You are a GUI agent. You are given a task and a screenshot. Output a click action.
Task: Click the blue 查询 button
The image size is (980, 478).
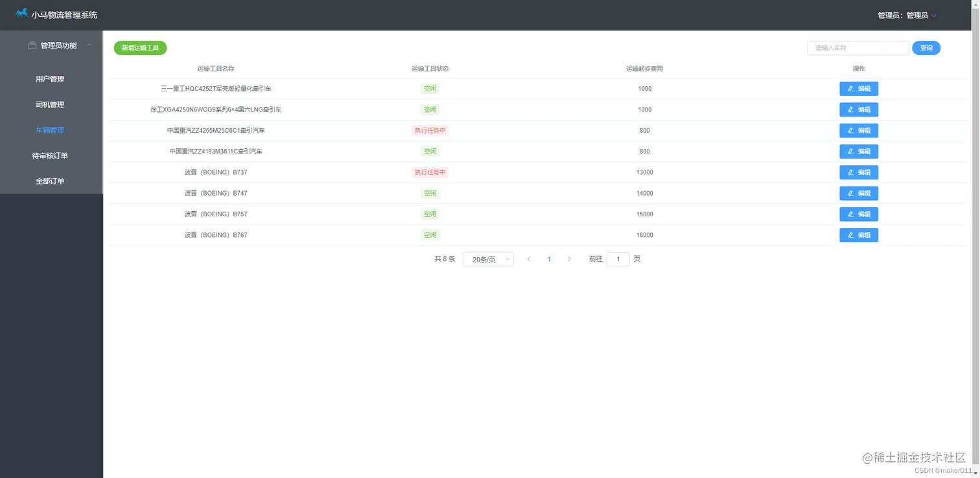click(x=926, y=48)
